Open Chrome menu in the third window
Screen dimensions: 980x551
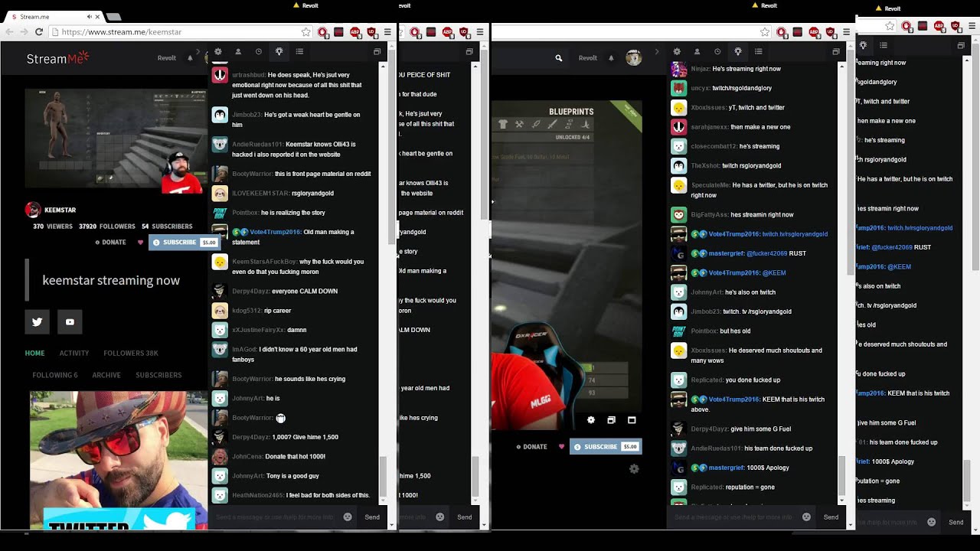tap(846, 32)
